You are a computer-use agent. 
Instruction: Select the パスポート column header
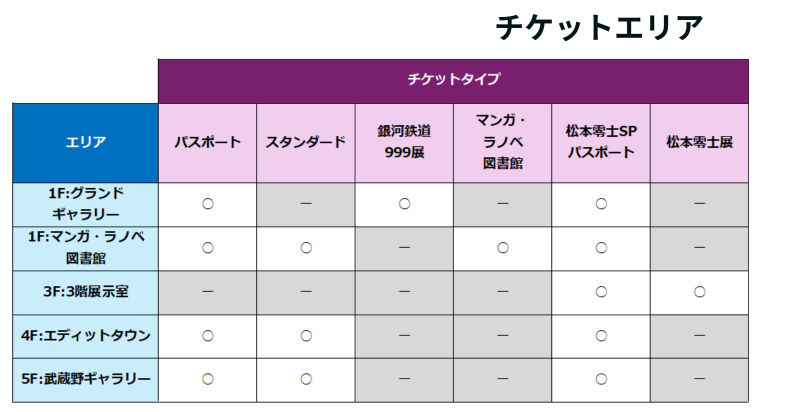[x=208, y=143]
